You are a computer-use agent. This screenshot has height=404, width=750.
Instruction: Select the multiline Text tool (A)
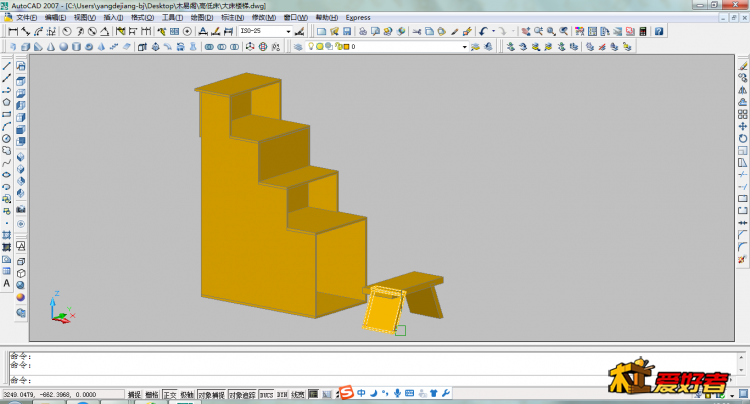tap(7, 283)
